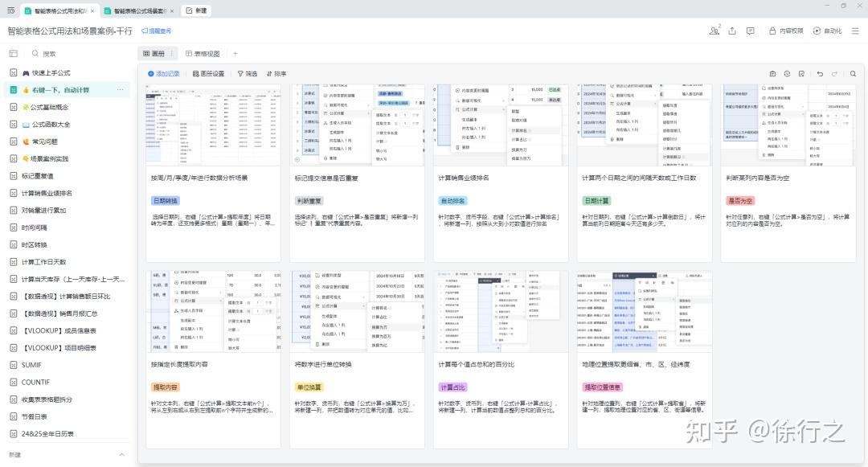Image resolution: width=868 pixels, height=467 pixels.
Task: Switch to the 表格视图 tab
Action: click(203, 54)
